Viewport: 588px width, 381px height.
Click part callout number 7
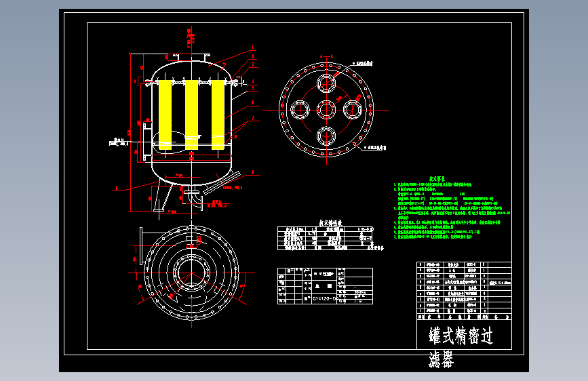click(x=253, y=118)
